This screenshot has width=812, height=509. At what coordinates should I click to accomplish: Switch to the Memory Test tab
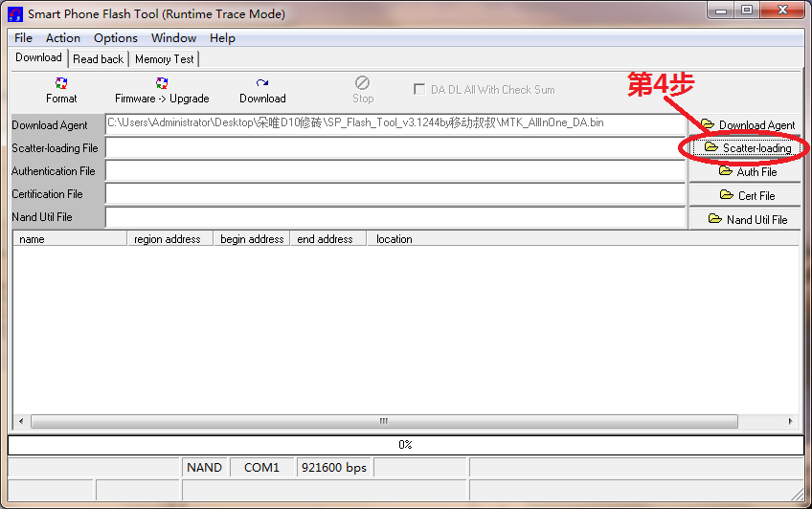click(164, 59)
